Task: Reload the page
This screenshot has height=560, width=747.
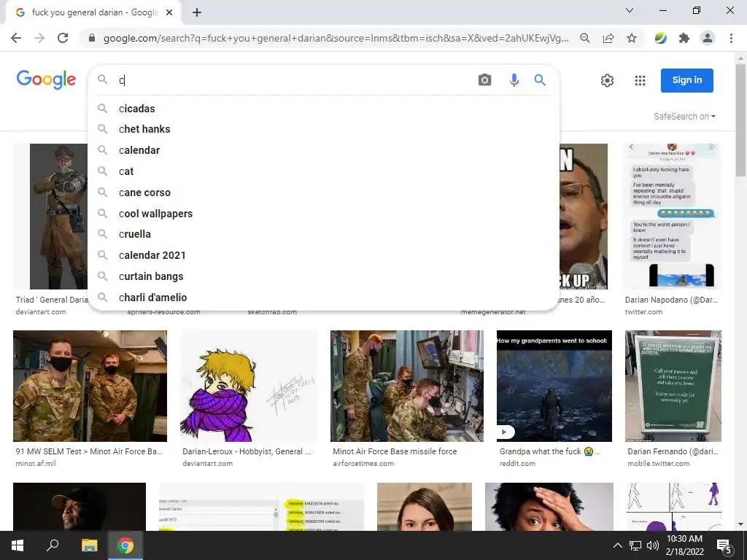Action: click(x=63, y=38)
